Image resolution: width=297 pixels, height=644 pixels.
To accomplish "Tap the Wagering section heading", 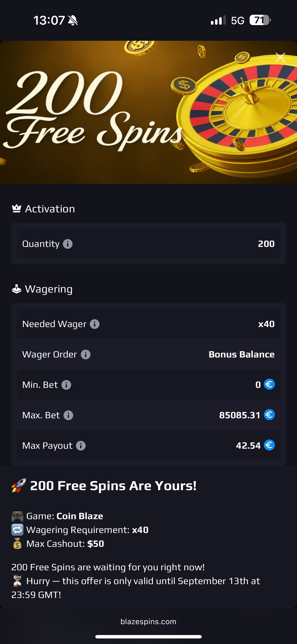I will click(x=49, y=289).
